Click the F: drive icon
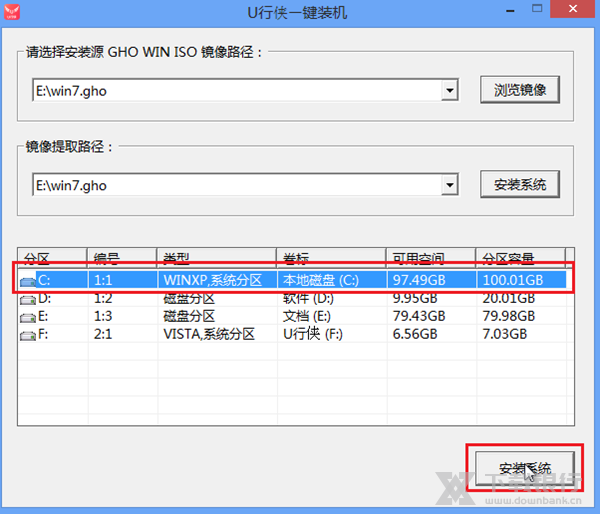The image size is (600, 514). coord(28,336)
